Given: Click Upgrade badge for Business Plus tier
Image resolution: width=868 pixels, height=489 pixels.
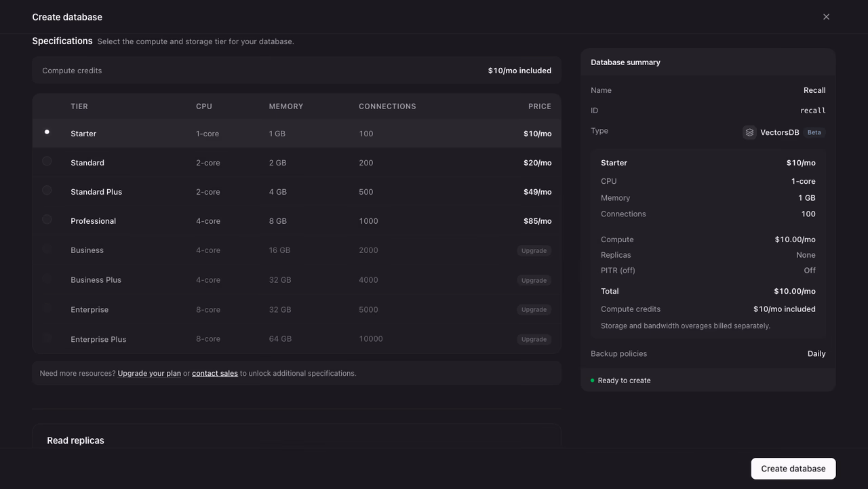Looking at the screenshot, I should [x=534, y=280].
